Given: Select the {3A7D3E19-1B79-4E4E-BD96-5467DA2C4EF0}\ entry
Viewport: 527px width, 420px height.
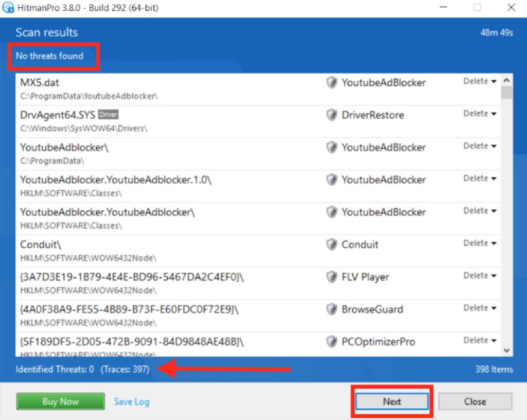Looking at the screenshot, I should [258, 284].
